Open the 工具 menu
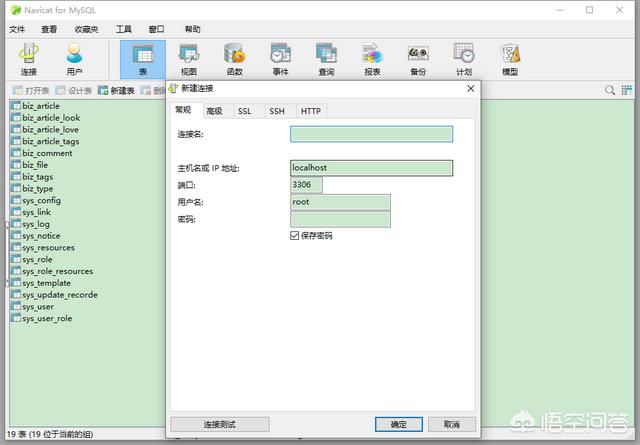Image resolution: width=640 pixels, height=445 pixels. (x=124, y=29)
